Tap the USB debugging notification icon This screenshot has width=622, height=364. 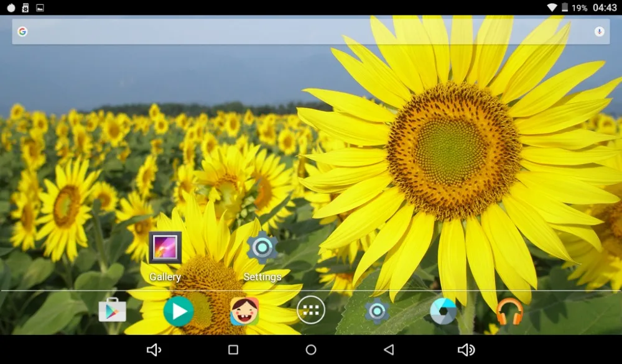(26, 7)
